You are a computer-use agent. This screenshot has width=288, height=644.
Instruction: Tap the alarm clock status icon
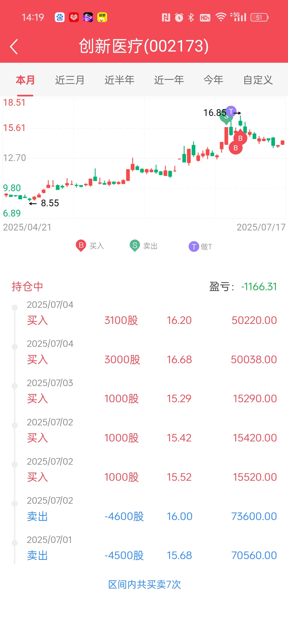click(179, 17)
